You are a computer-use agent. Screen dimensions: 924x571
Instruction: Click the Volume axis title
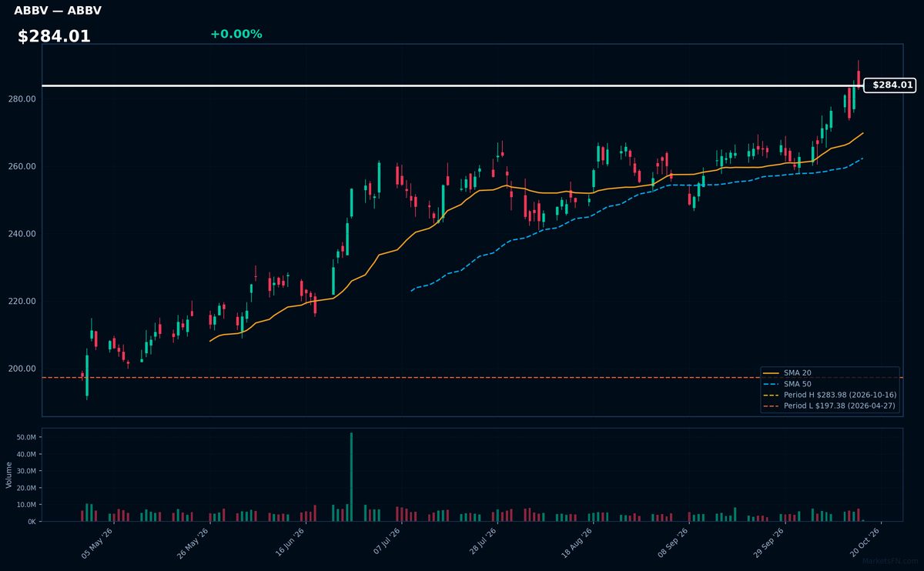click(x=9, y=475)
